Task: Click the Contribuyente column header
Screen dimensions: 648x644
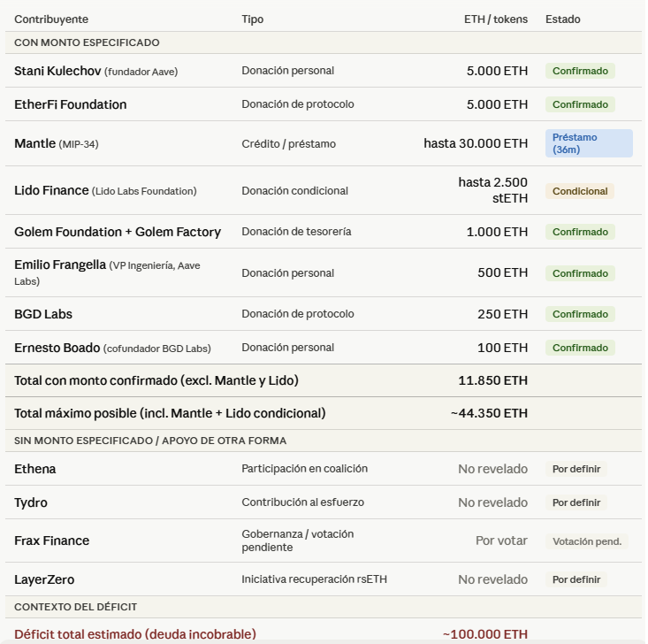Action: point(51,19)
